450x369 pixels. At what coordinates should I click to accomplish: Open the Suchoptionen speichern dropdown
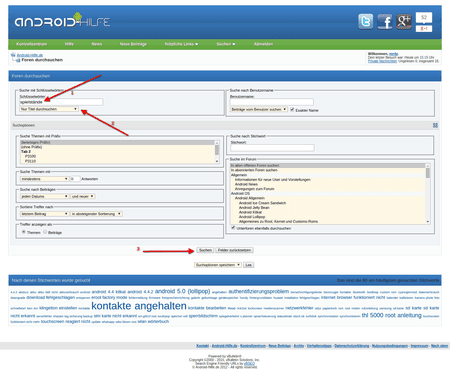click(x=218, y=265)
